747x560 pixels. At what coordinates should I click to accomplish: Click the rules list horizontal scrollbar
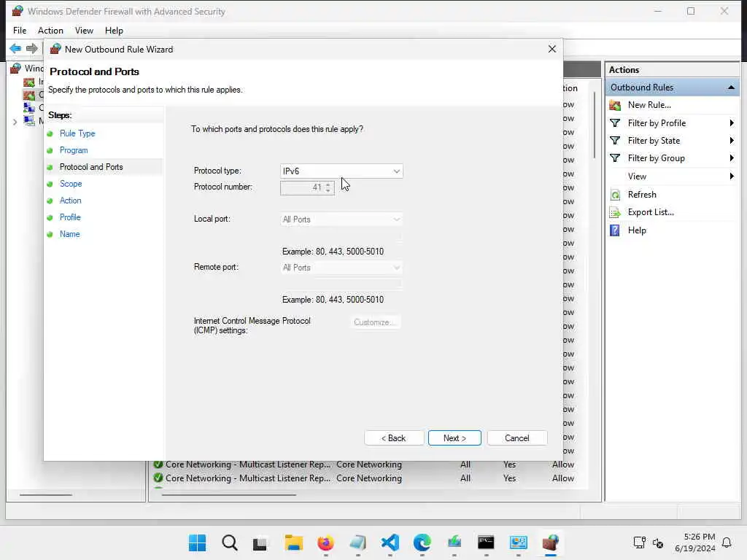click(x=228, y=495)
